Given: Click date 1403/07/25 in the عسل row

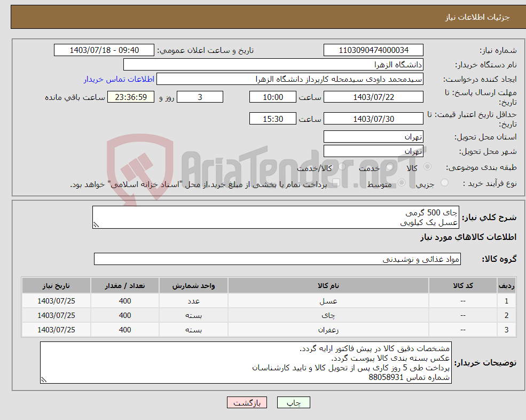Looking at the screenshot, I should coord(57,301).
